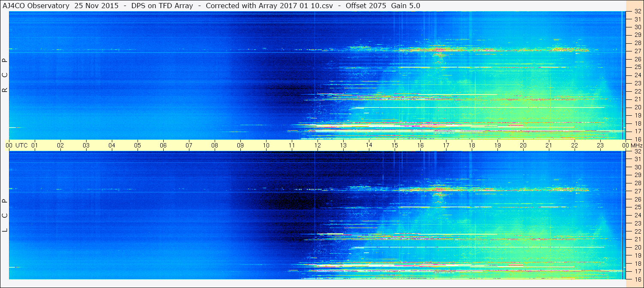This screenshot has width=644, height=288.
Task: Select hour '16' on the time axis
Action: click(420, 145)
